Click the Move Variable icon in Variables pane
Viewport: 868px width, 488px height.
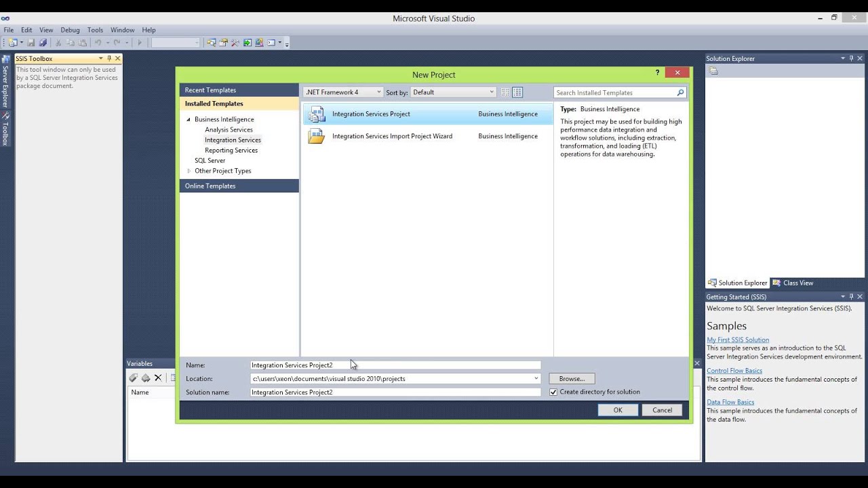click(x=145, y=378)
